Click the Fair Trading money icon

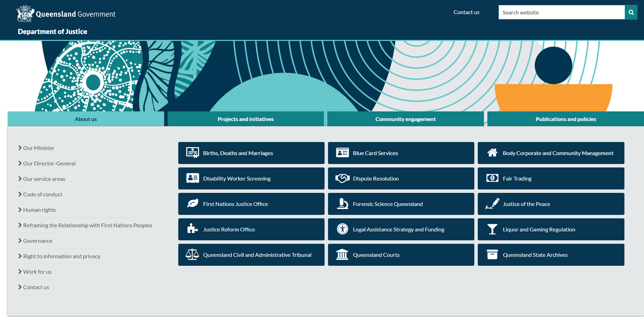pyautogui.click(x=492, y=178)
